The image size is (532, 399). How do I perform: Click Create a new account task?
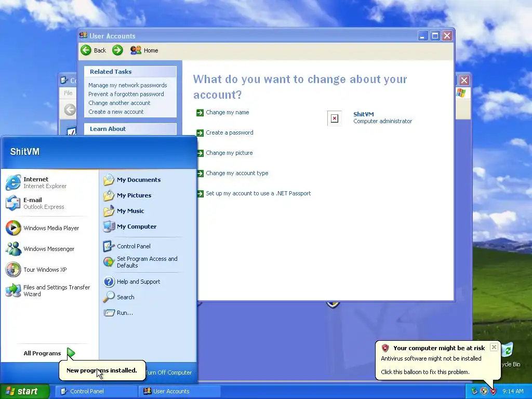pyautogui.click(x=116, y=112)
